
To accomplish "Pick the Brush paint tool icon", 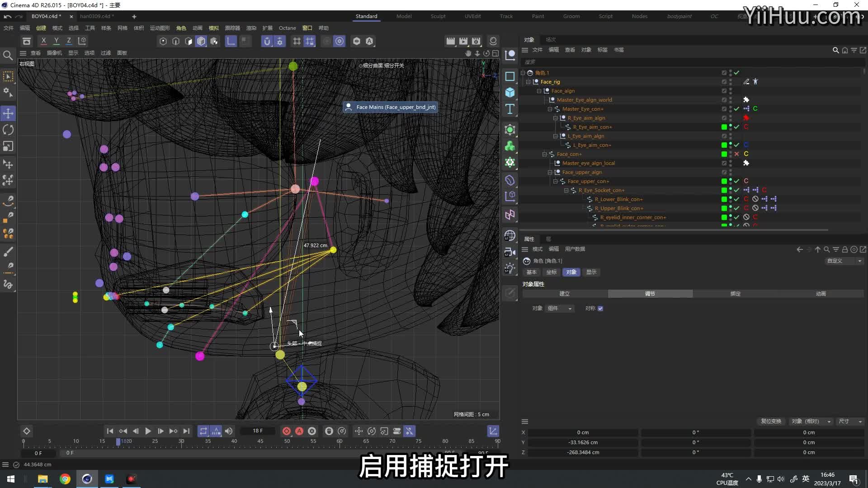I will [8, 251].
